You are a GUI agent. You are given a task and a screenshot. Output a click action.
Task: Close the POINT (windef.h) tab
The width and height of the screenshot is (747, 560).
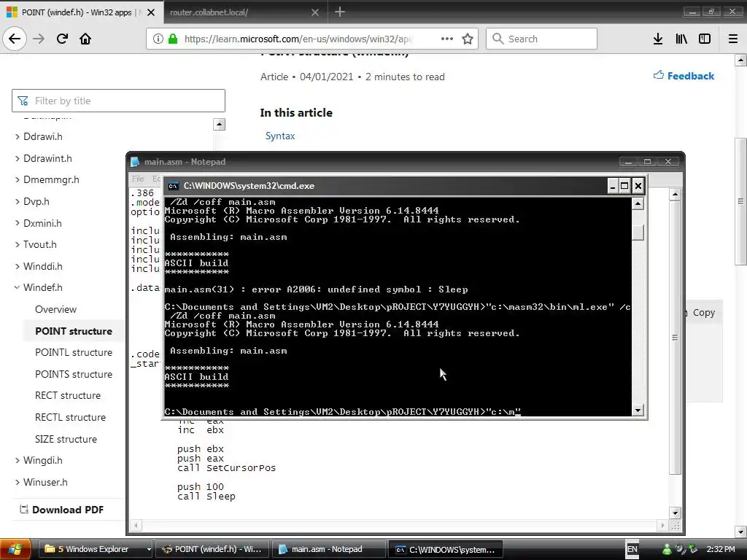[x=151, y=12]
